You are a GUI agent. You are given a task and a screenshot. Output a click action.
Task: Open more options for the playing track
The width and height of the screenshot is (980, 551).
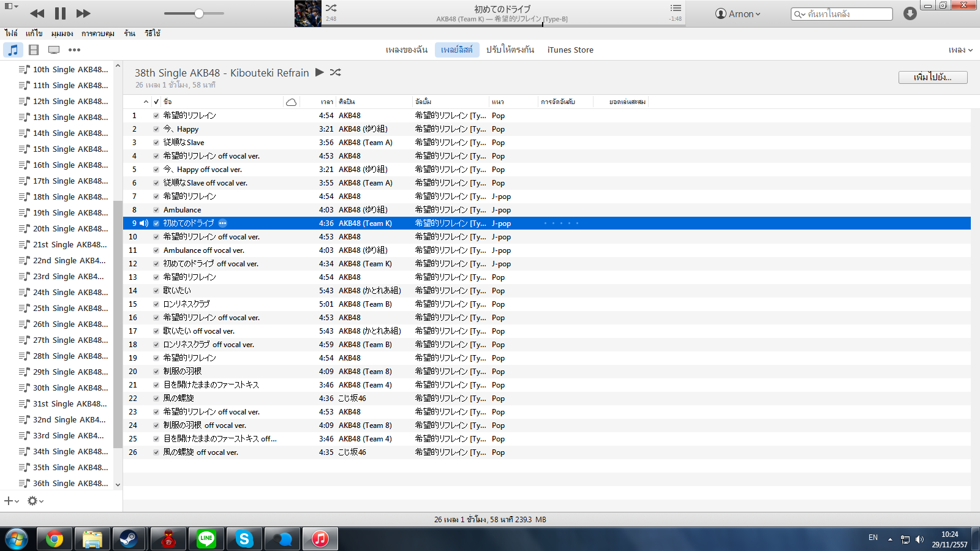tap(223, 223)
